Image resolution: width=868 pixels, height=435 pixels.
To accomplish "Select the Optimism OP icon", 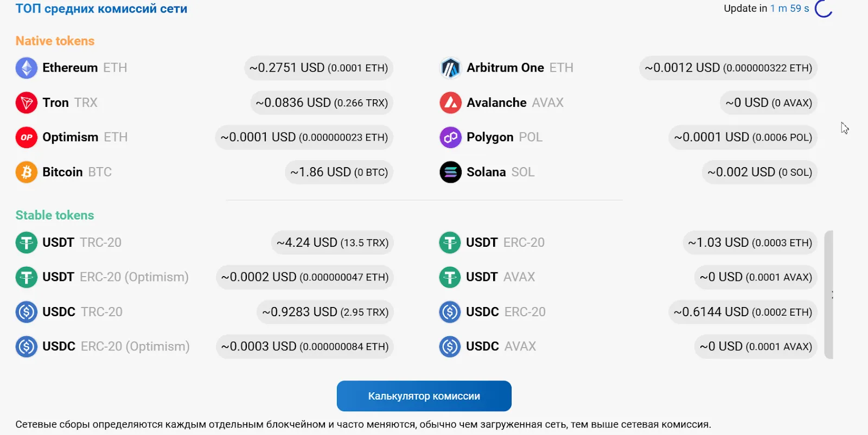I will tap(26, 137).
